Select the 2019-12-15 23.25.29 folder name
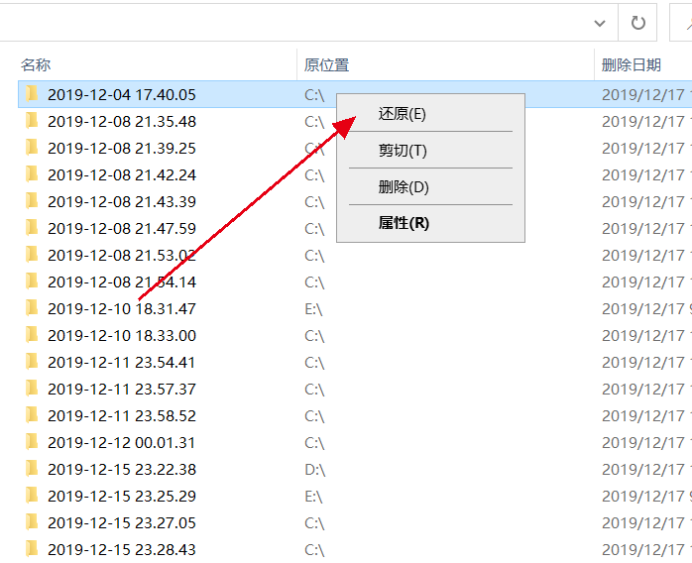The height and width of the screenshot is (563, 692). pyautogui.click(x=121, y=496)
